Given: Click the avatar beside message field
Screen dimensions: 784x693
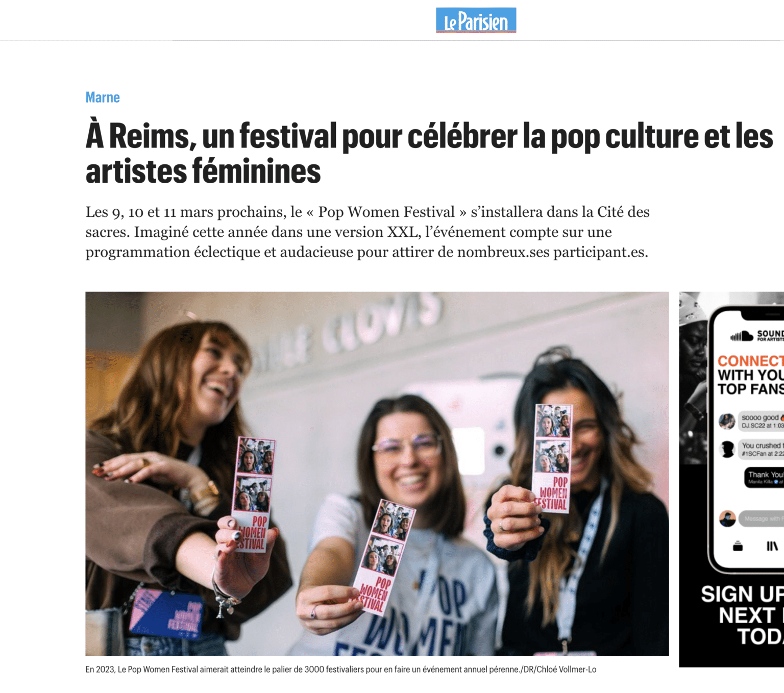Looking at the screenshot, I should point(727,518).
